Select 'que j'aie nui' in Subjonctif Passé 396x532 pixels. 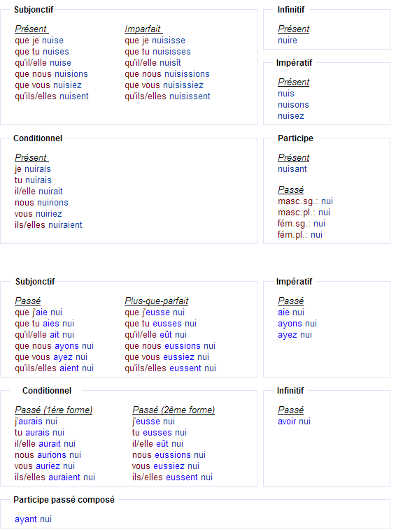[38, 312]
